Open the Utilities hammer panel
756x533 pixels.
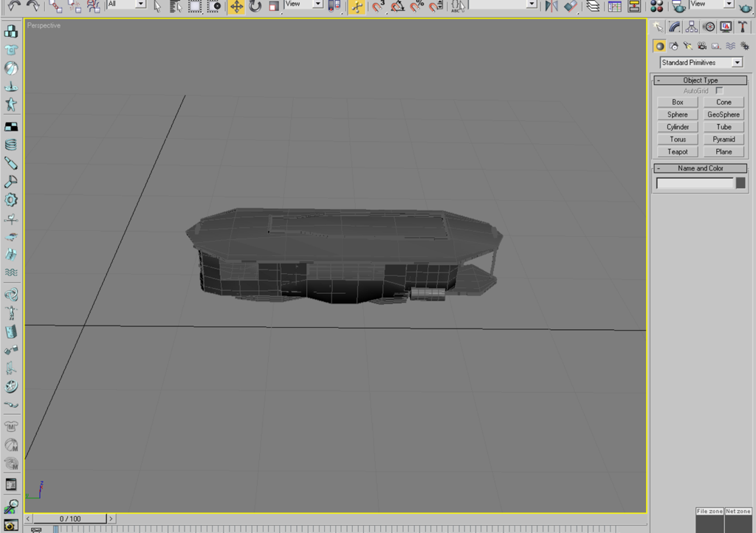743,27
